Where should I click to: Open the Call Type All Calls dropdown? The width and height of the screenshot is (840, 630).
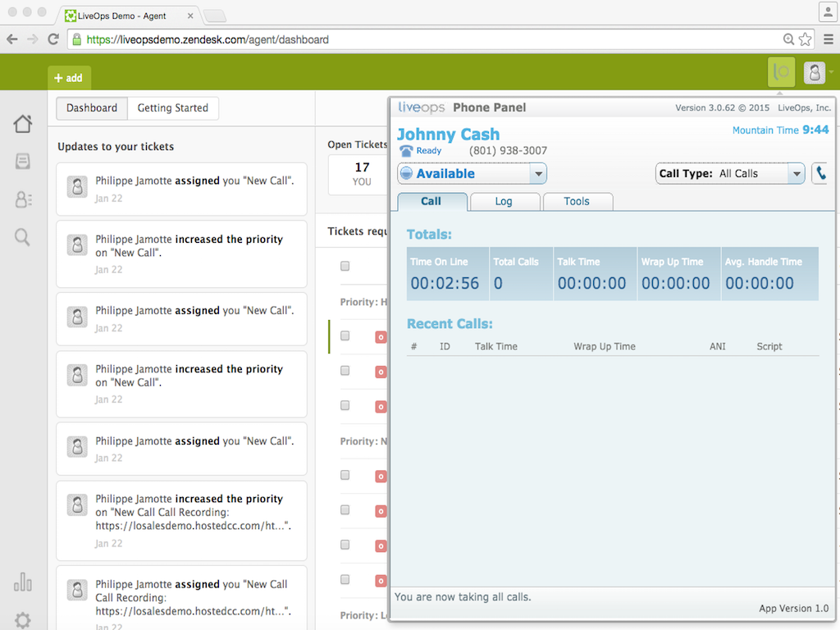[x=795, y=173]
